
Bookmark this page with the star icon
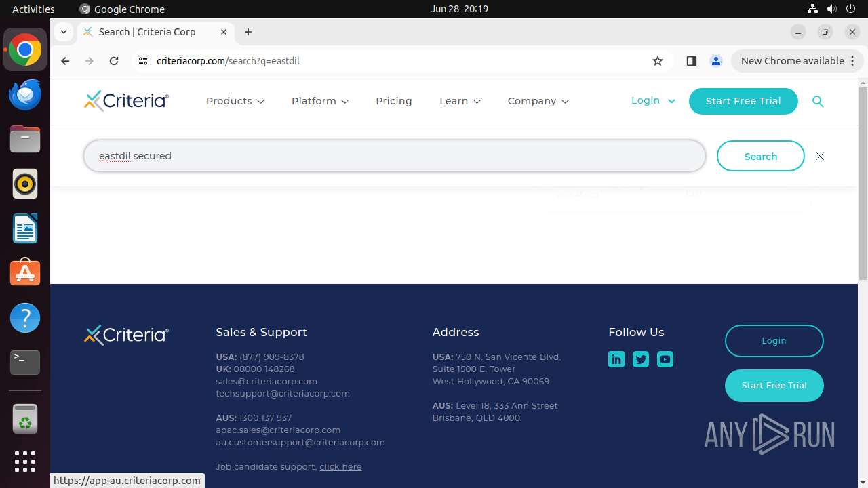point(657,61)
